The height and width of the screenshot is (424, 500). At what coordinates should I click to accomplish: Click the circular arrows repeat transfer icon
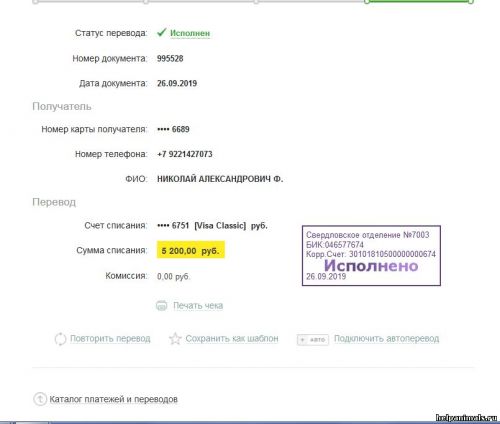(60, 339)
